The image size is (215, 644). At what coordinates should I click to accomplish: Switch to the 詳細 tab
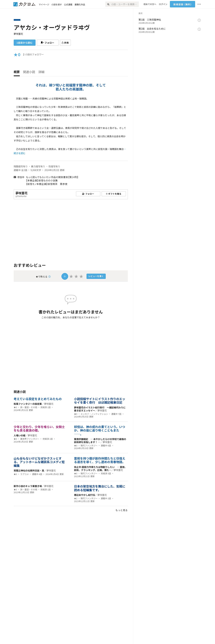tap(42, 72)
